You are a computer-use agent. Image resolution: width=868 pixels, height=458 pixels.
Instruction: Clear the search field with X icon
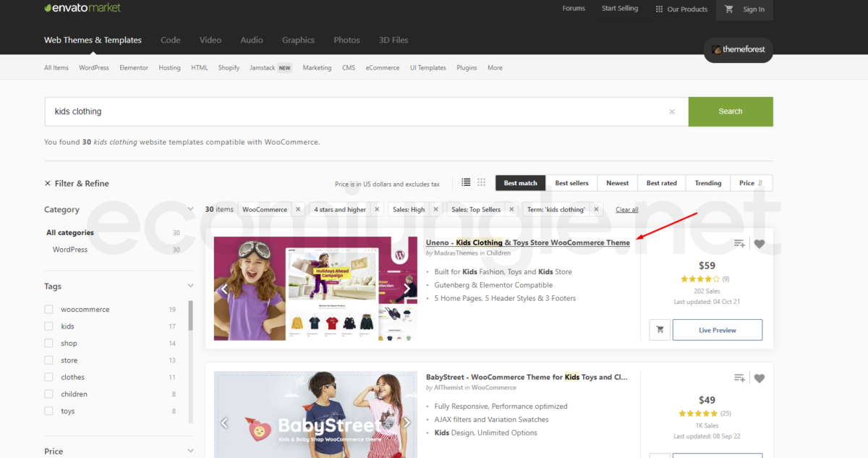(672, 111)
